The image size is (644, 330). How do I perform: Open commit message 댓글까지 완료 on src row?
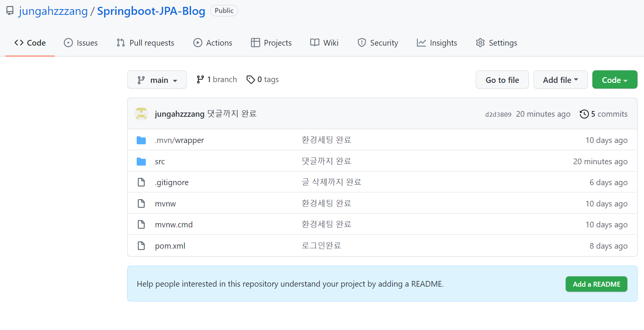[x=327, y=161]
